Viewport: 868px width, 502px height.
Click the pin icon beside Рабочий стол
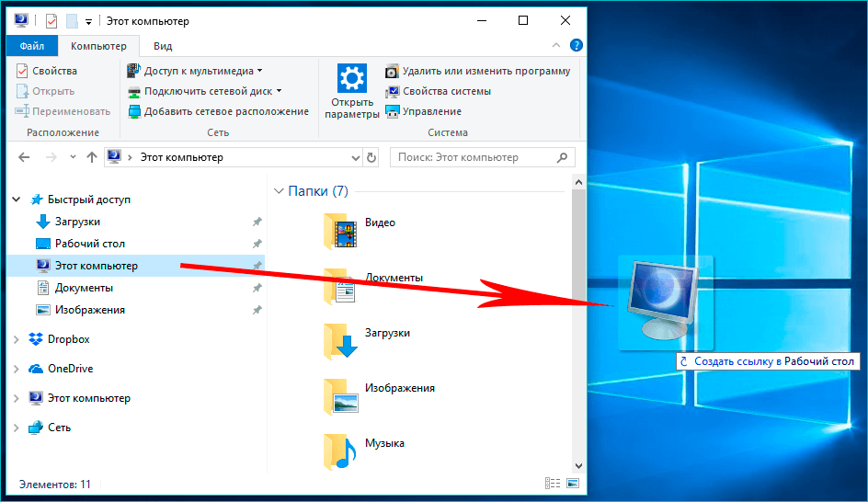pos(257,244)
